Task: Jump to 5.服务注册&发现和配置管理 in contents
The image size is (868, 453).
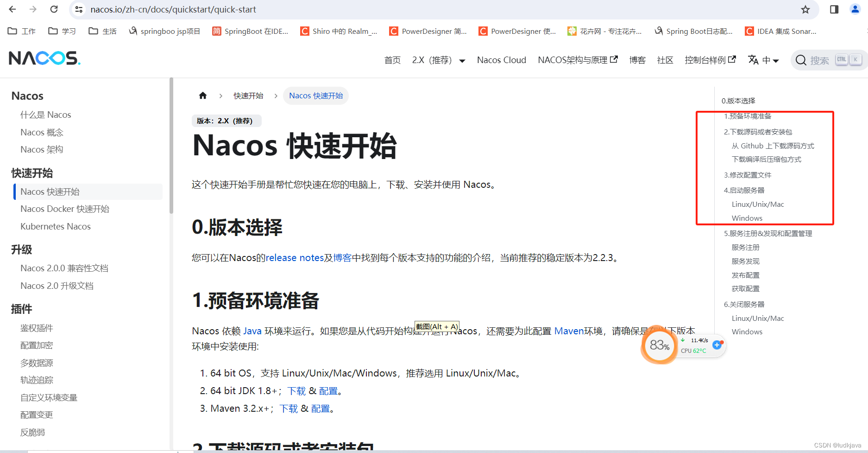Action: (x=768, y=233)
